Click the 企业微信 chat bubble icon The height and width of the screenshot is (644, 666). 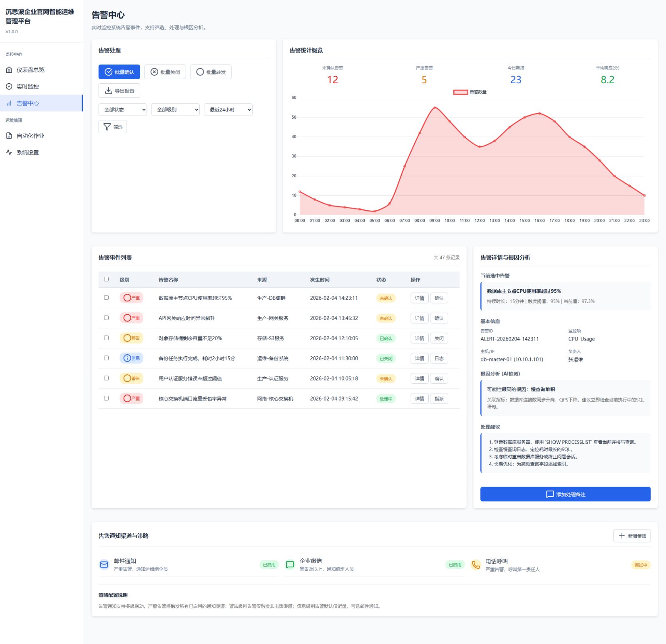290,564
